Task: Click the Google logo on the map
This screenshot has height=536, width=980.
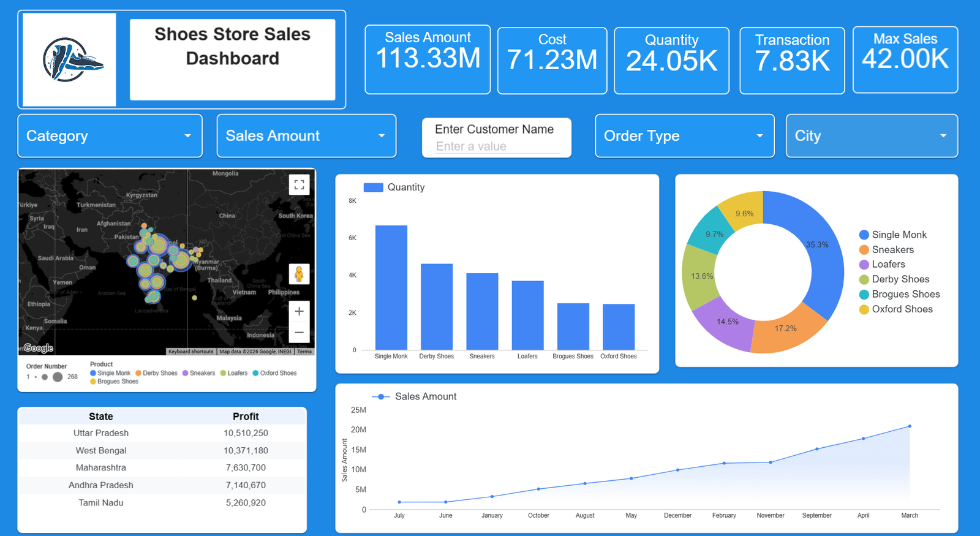Action: tap(39, 348)
